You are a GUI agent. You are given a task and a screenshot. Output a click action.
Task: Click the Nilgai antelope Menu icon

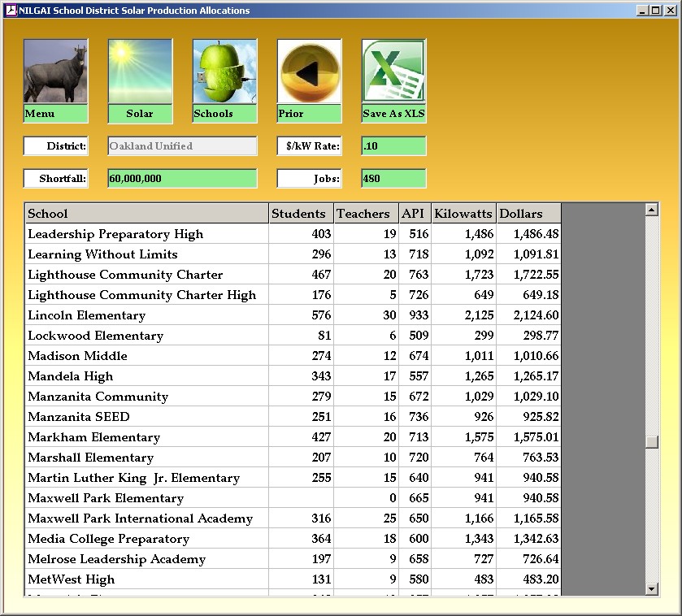tap(55, 72)
